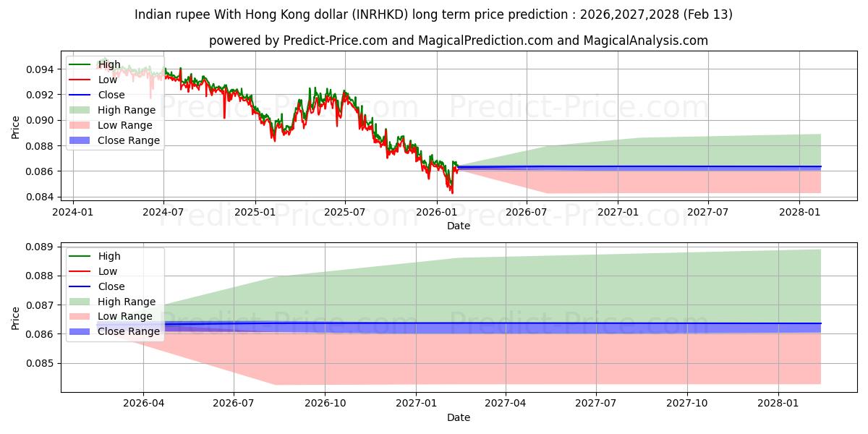The width and height of the screenshot is (868, 434).
Task: Click the 0.085 price tick on bottom chart
Action: point(42,363)
